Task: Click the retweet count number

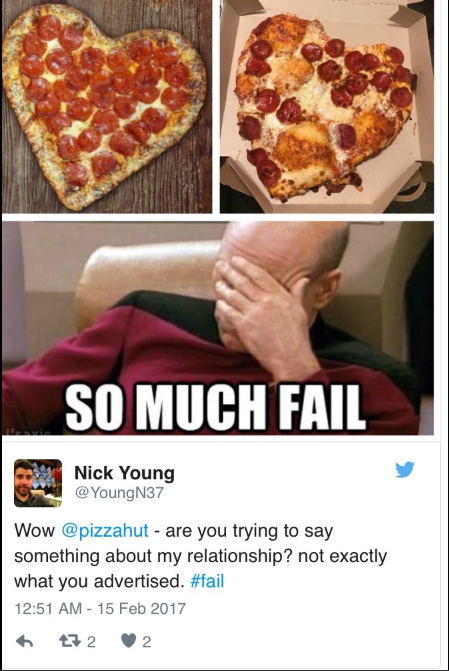Action: pyautogui.click(x=91, y=641)
